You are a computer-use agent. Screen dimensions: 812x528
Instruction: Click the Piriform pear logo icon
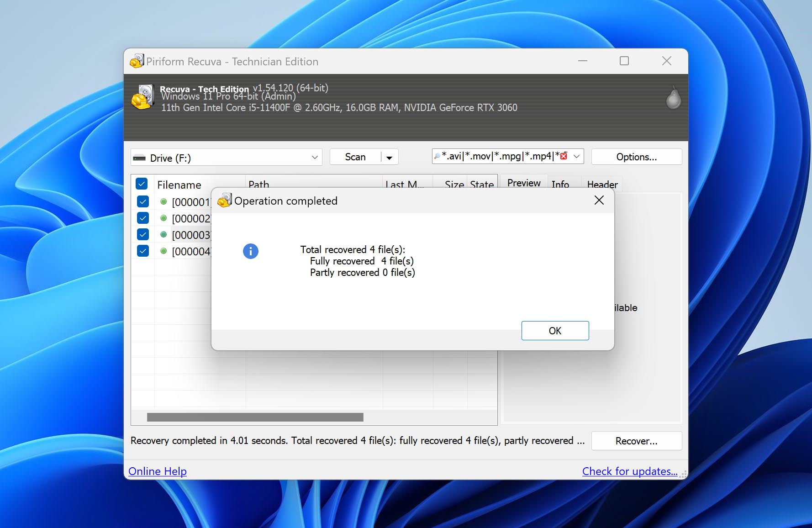[x=673, y=98]
